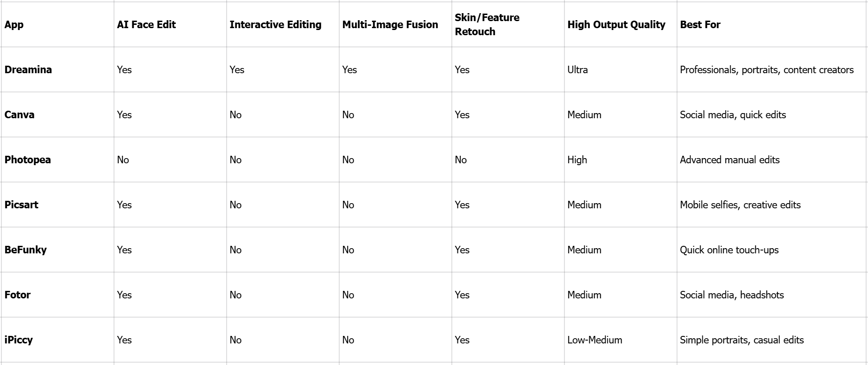Click the Best For header cell
This screenshot has height=365, width=868.
pyautogui.click(x=700, y=25)
